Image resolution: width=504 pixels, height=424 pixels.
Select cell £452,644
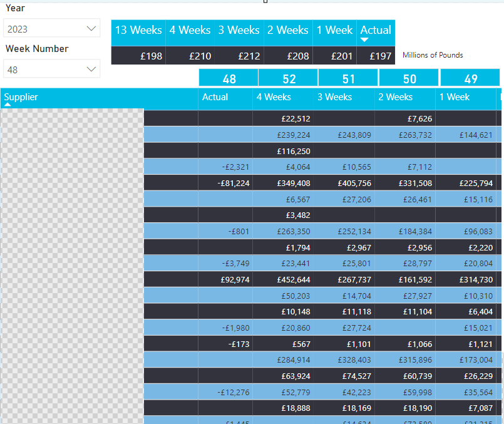pyautogui.click(x=294, y=280)
